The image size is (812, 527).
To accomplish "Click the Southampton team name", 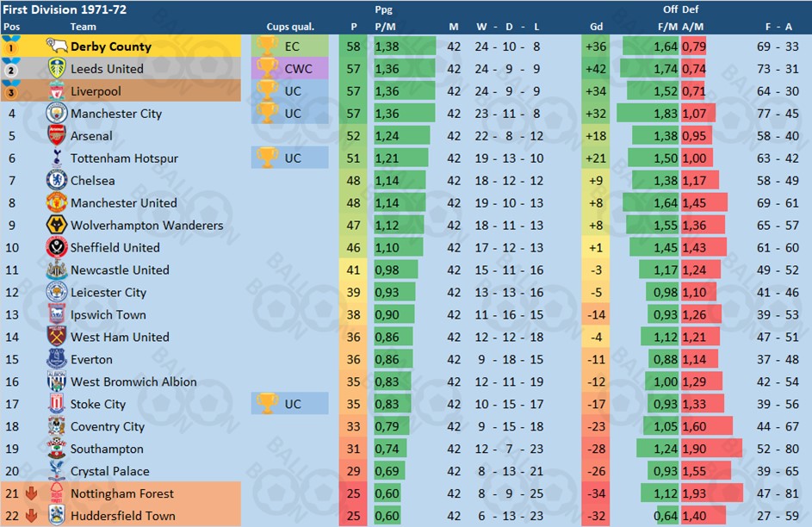I will pos(107,449).
